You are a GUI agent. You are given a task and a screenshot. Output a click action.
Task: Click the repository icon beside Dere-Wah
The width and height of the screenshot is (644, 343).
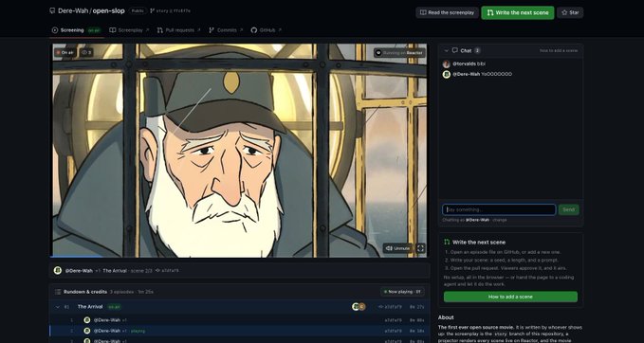[52, 11]
